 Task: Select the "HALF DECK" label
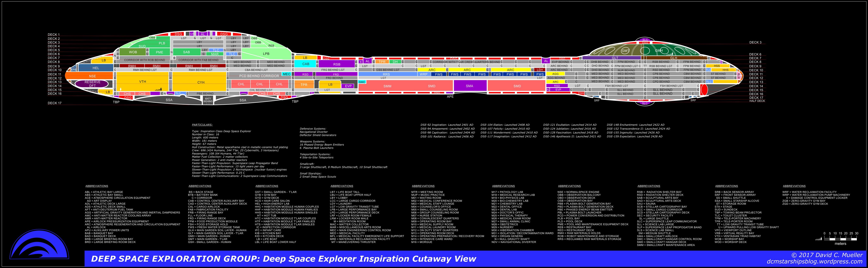(x=757, y=101)
